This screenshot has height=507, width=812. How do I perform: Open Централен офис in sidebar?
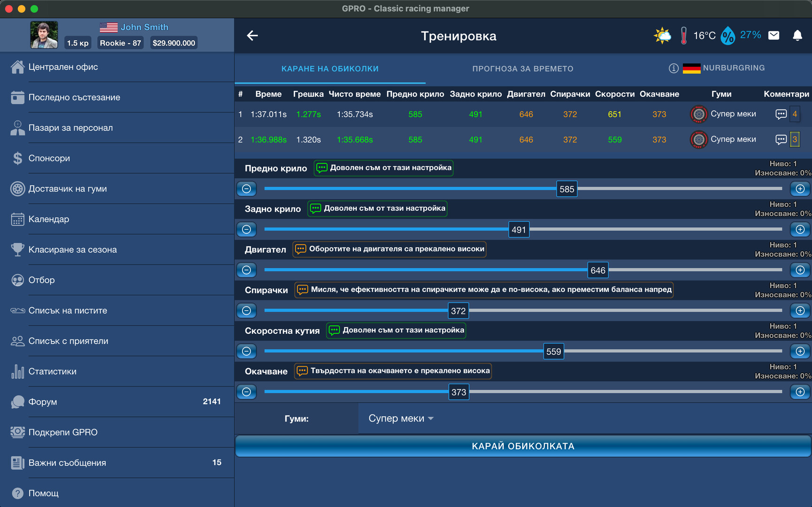(117, 67)
